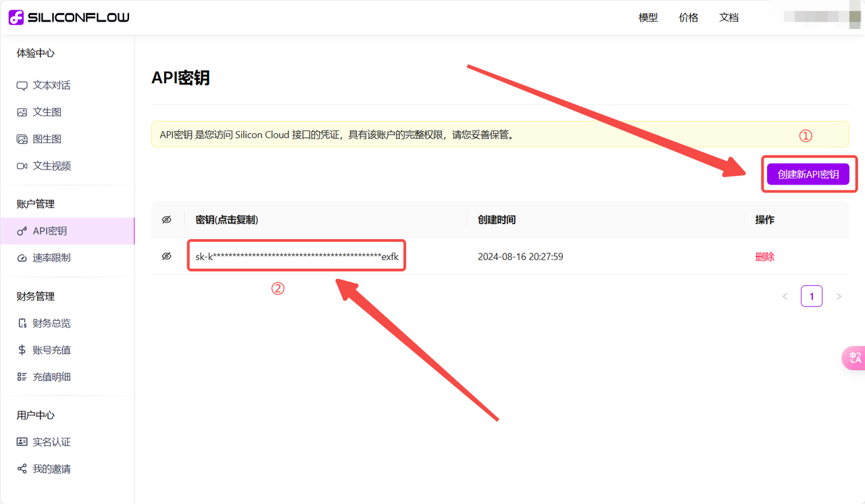
Task: Click the 2024-08-16 20:27:59 creation time
Action: 520,257
